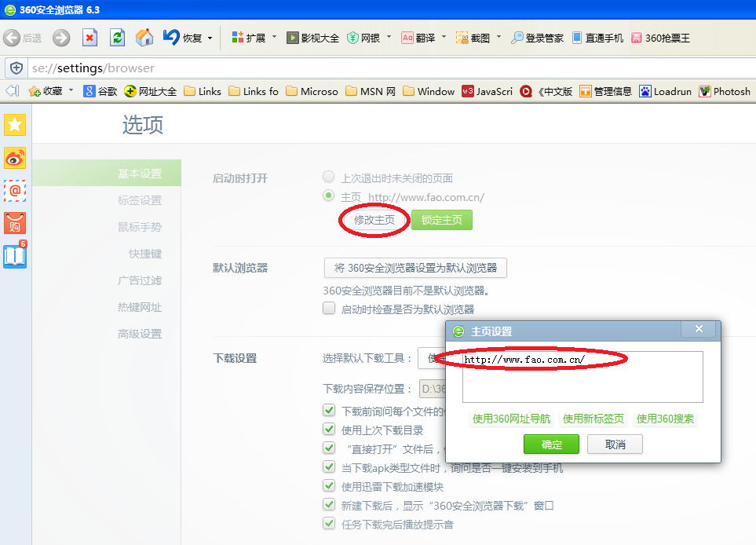The height and width of the screenshot is (545, 756).
Task: Click the 锁定主页 button
Action: coord(442,220)
